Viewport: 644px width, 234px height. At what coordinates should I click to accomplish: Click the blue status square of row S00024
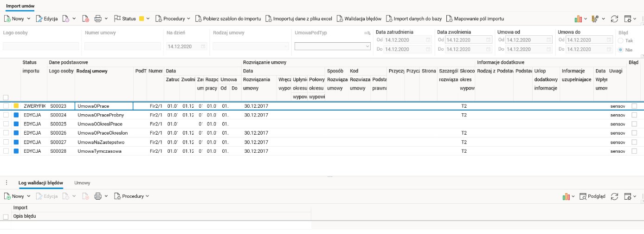coord(16,115)
